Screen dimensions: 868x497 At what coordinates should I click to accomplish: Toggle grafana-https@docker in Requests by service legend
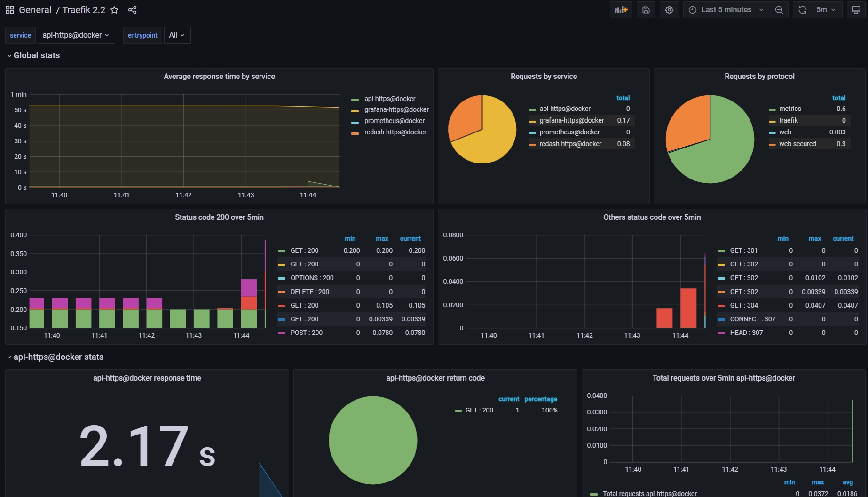(x=571, y=120)
